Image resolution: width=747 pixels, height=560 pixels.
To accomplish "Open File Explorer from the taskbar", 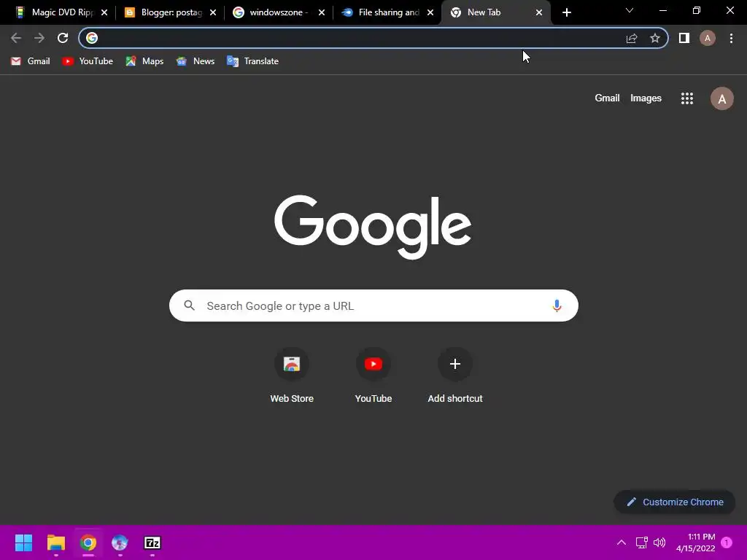I will 56,542.
